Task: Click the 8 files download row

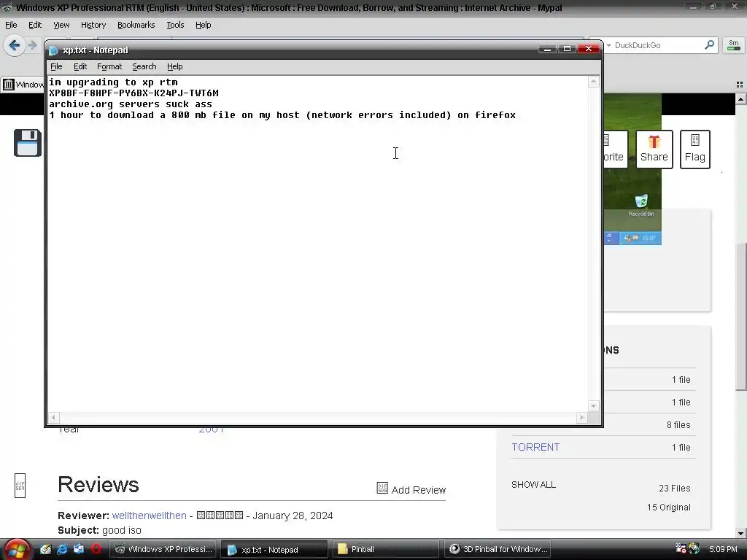Action: (649, 425)
